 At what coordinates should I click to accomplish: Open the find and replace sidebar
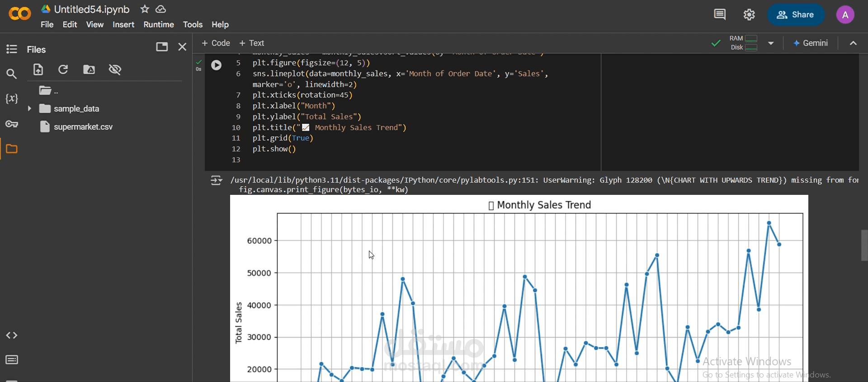pos(12,73)
